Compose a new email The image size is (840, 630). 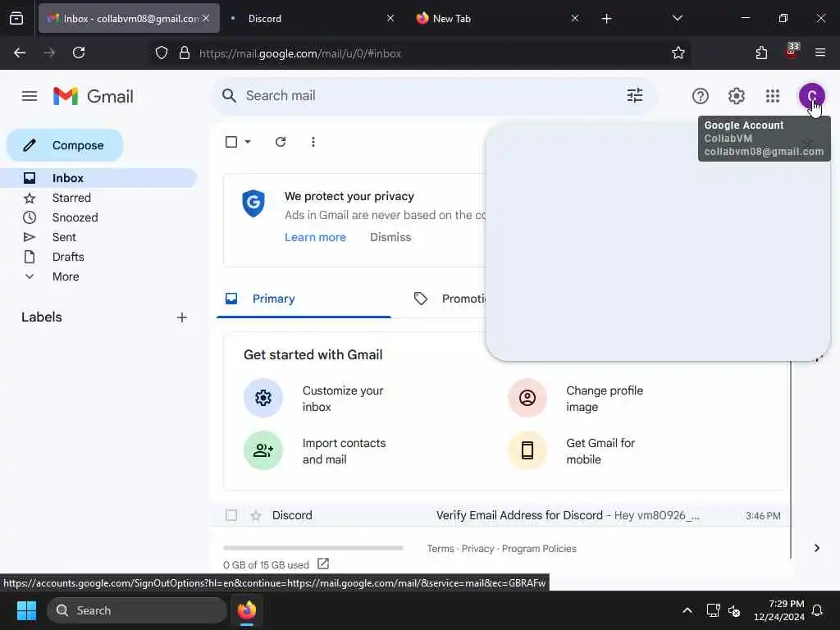pos(65,145)
